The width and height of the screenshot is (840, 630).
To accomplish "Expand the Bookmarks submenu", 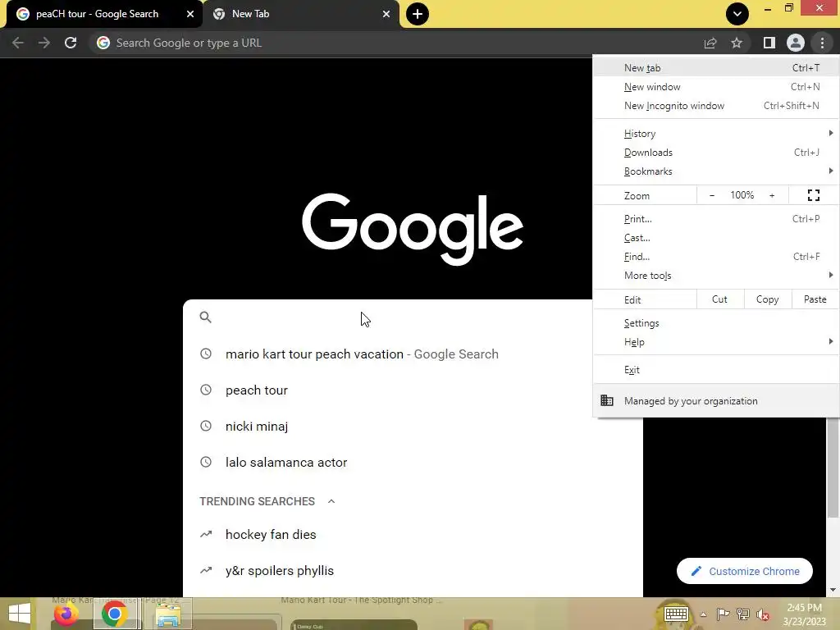I will tap(715, 171).
